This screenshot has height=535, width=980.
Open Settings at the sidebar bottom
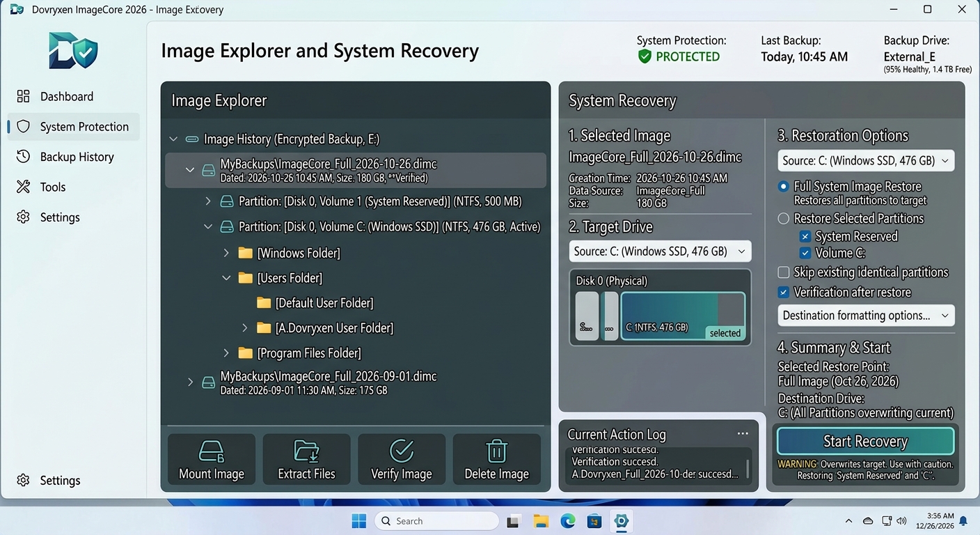pos(74,481)
